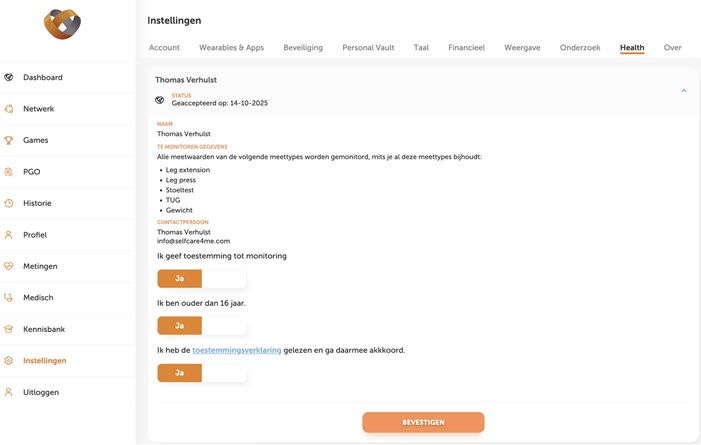Select the Financieel tab
The image size is (701, 445).
(x=466, y=48)
